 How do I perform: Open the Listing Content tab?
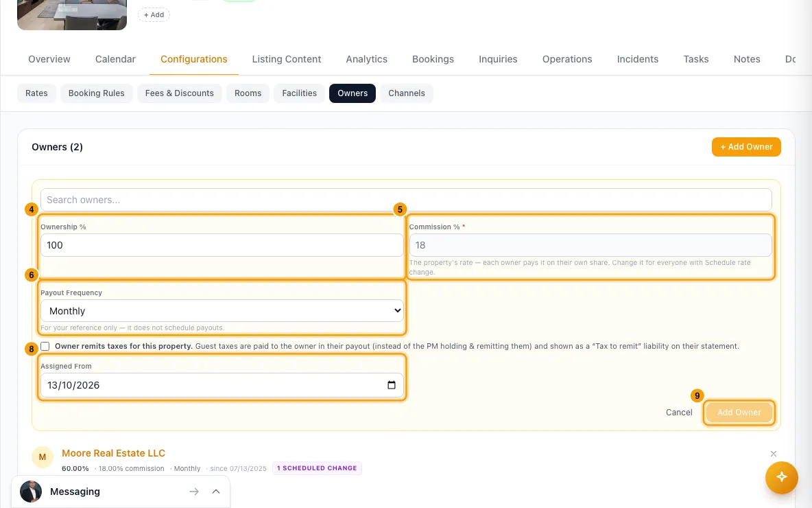click(x=287, y=59)
